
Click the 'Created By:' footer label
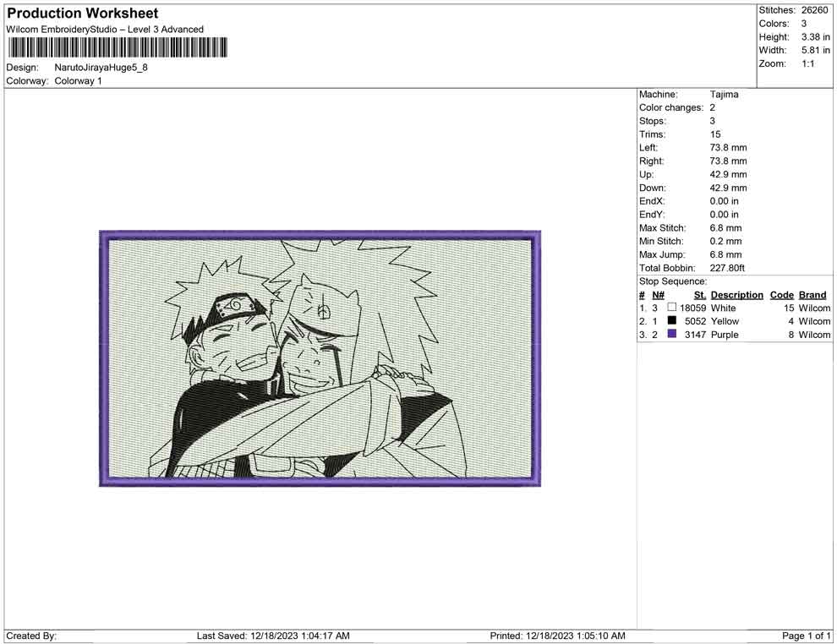pos(31,636)
